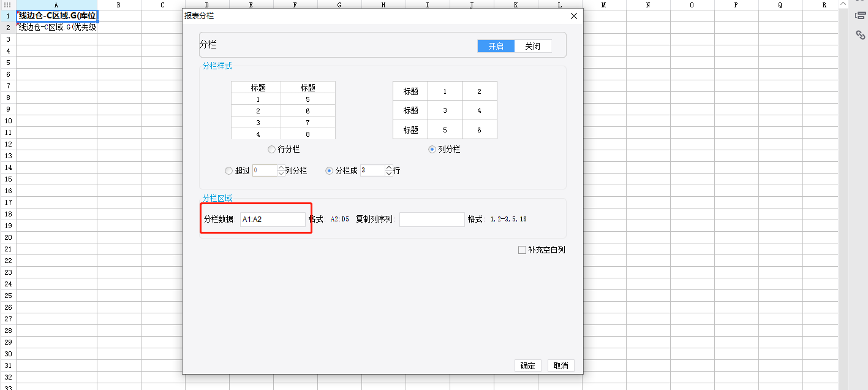Decrease the 分栏成 row count spinner
The height and width of the screenshot is (390, 868).
point(389,174)
